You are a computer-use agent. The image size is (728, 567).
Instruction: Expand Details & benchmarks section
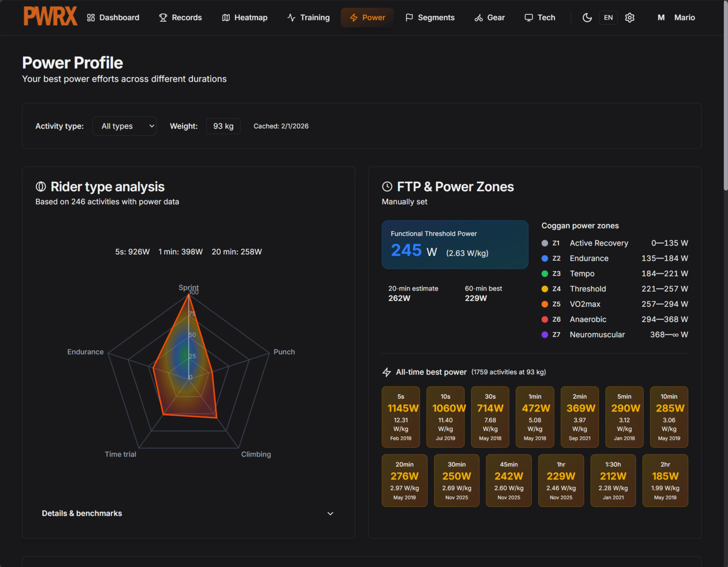[82, 513]
